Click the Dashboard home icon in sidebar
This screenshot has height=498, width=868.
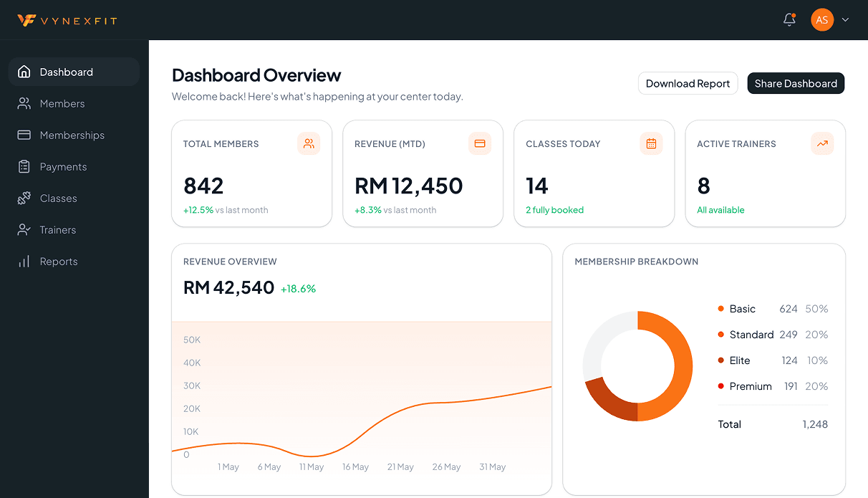pyautogui.click(x=24, y=72)
